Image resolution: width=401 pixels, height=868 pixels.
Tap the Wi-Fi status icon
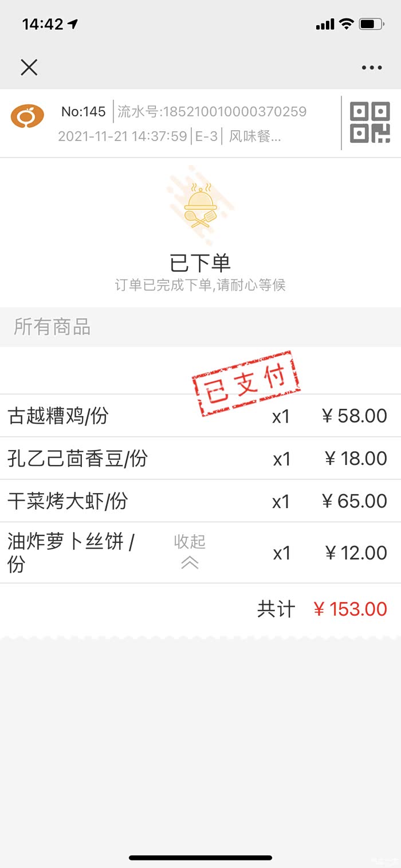coord(346,24)
